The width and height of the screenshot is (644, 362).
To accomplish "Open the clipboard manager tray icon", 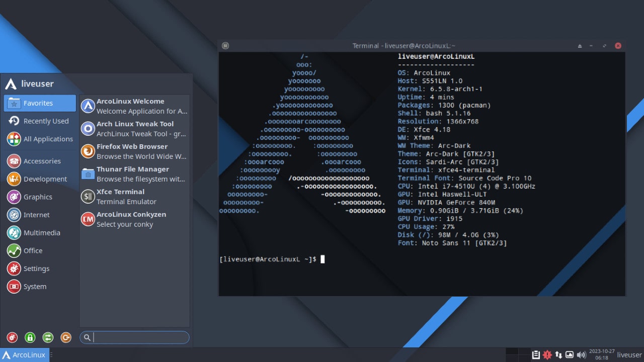I will [536, 355].
